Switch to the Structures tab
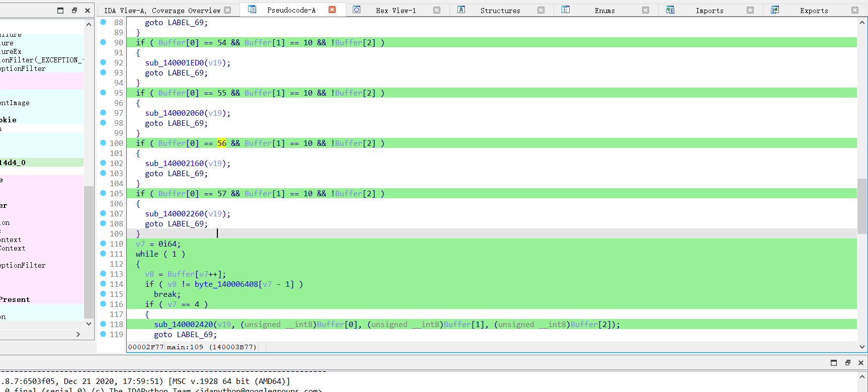This screenshot has height=392, width=868. point(500,11)
